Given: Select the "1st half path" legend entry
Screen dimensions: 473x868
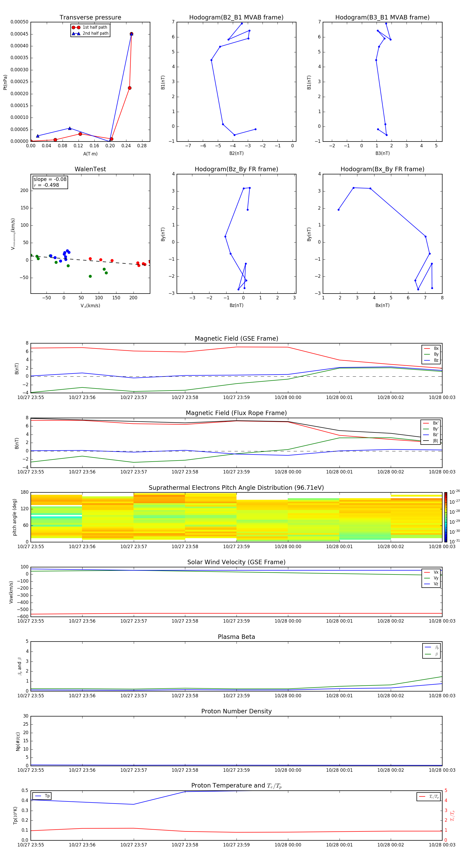Looking at the screenshot, I should pyautogui.click(x=90, y=27).
